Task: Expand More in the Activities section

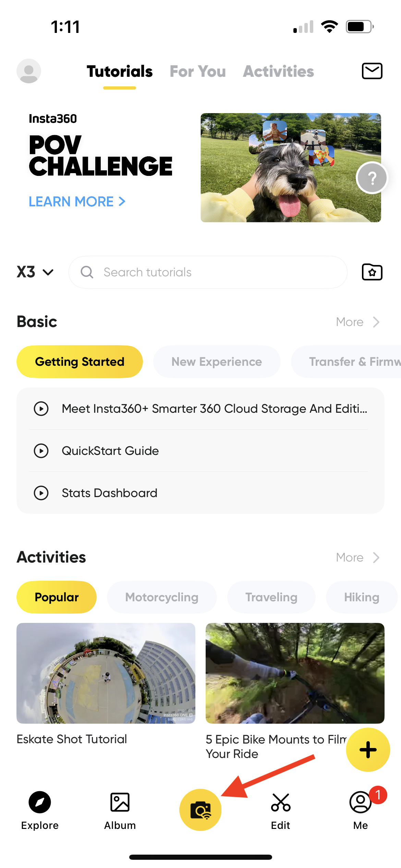Action: [x=357, y=557]
